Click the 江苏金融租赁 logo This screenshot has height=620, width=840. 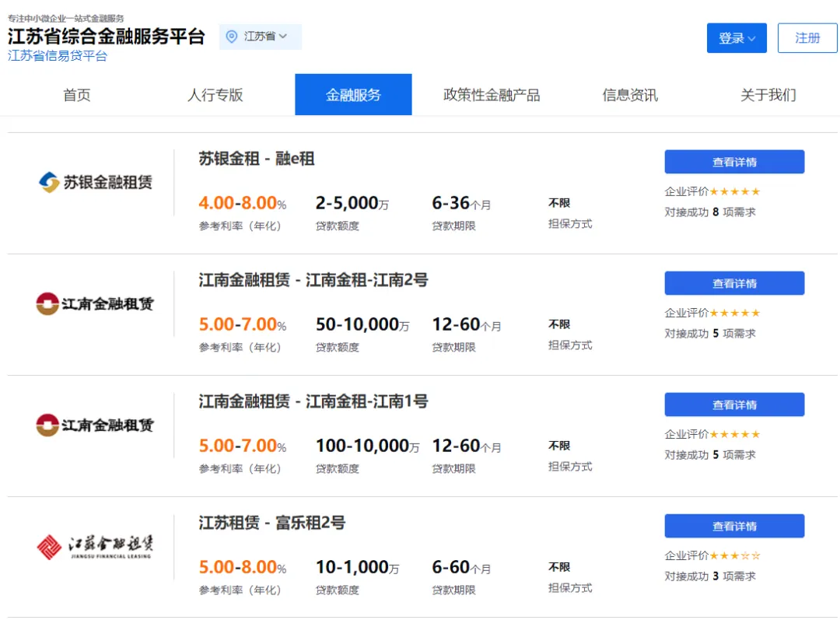95,547
